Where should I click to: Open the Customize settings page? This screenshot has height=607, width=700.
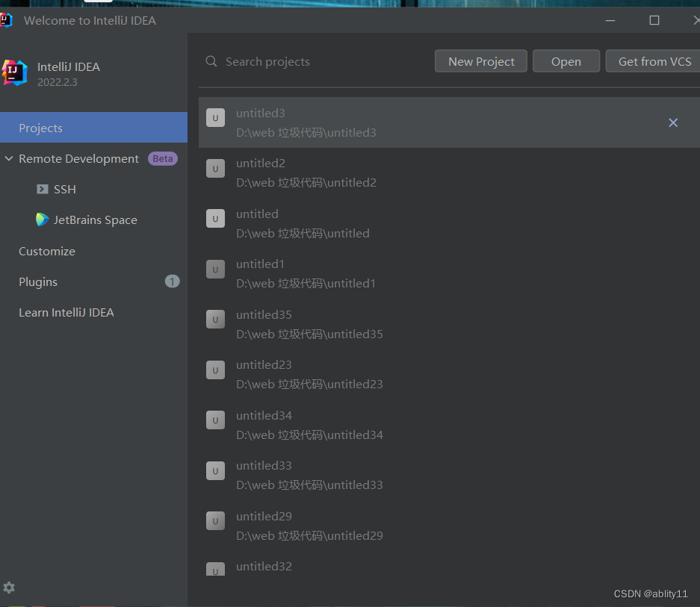point(47,252)
